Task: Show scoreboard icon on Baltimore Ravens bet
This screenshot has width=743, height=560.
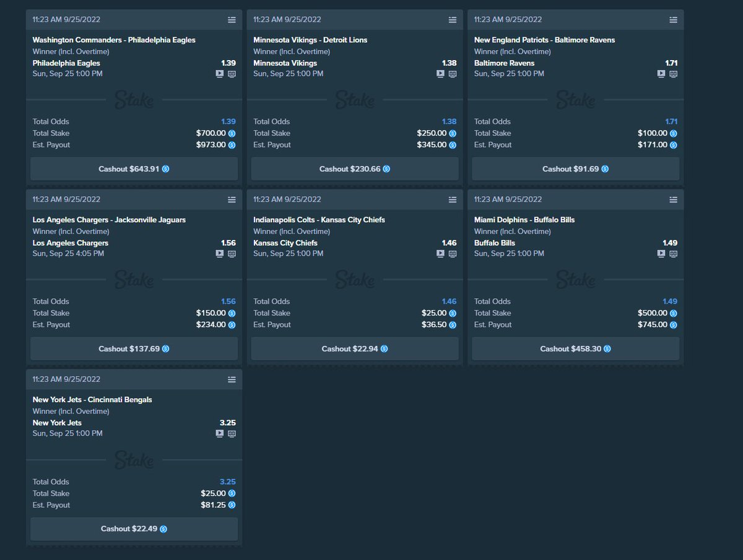Action: point(674,74)
